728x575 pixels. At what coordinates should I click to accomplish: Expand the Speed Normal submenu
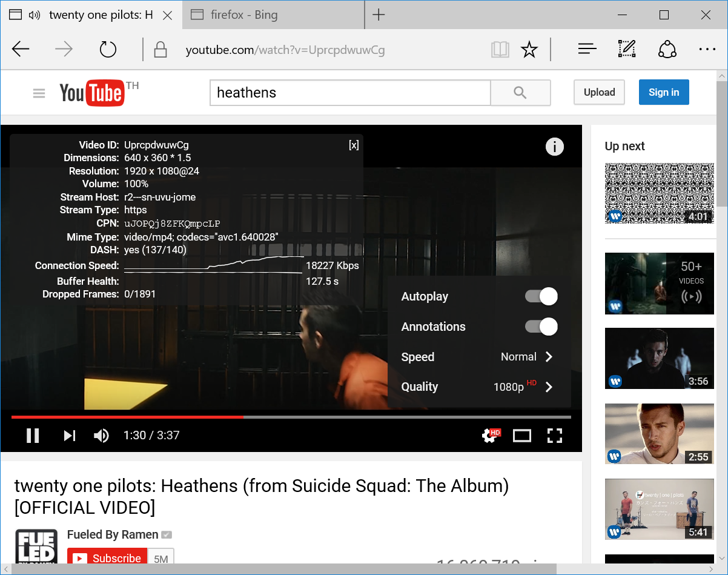pos(479,357)
